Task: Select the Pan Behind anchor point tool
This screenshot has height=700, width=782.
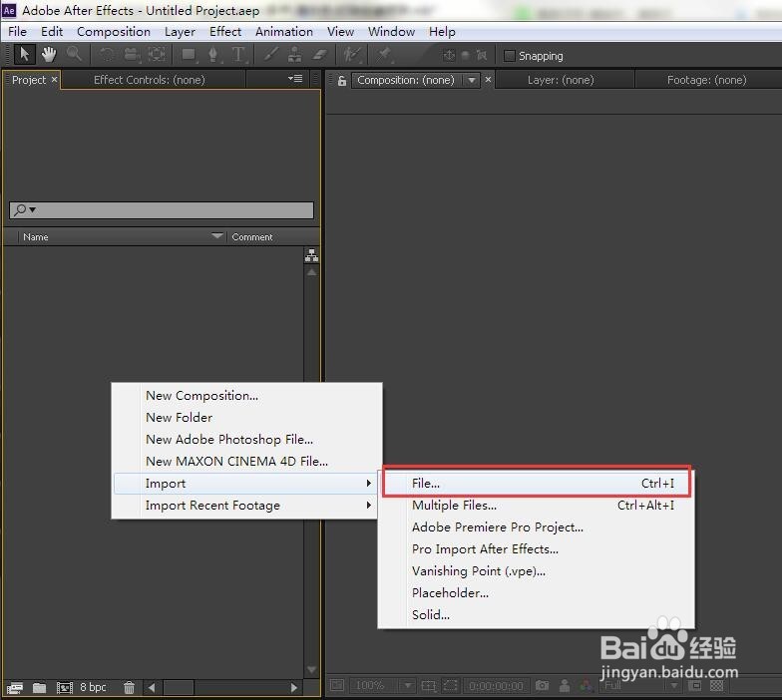Action: pyautogui.click(x=158, y=54)
